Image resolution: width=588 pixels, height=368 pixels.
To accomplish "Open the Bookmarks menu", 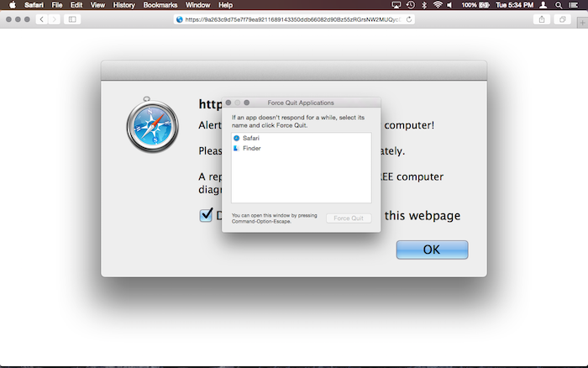I will tap(160, 5).
